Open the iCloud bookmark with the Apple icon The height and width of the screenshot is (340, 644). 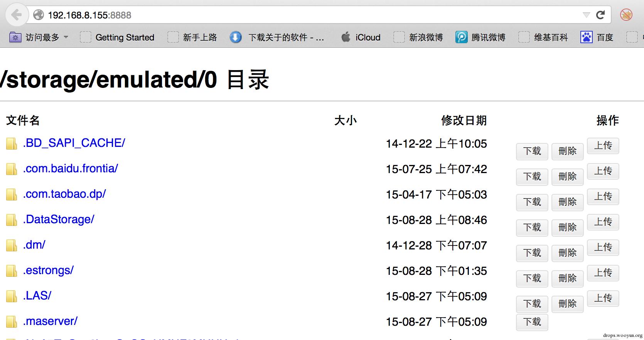click(x=361, y=37)
